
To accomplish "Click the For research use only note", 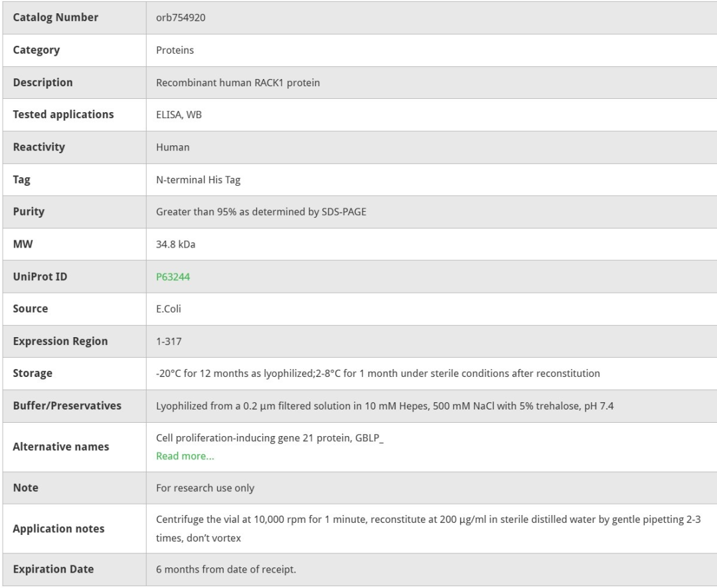I will [x=204, y=488].
